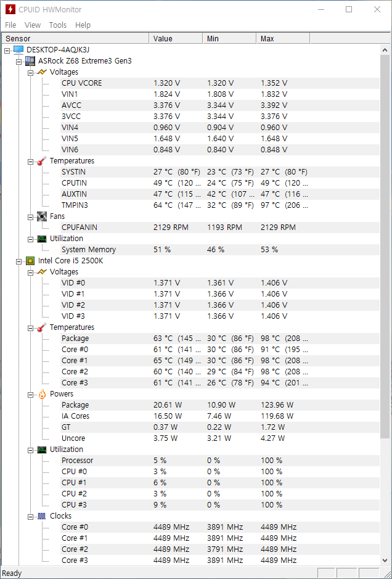
Task: Select the TMPIN3 temperature row
Action: [220, 205]
